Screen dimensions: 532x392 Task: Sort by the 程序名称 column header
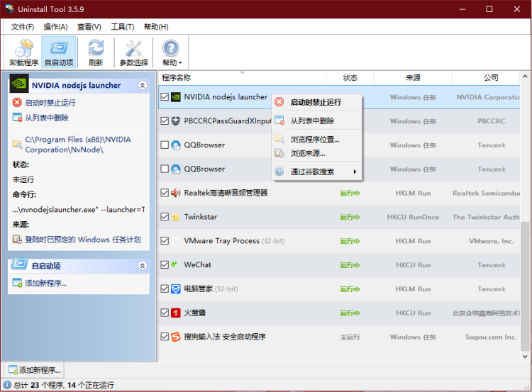click(x=242, y=78)
